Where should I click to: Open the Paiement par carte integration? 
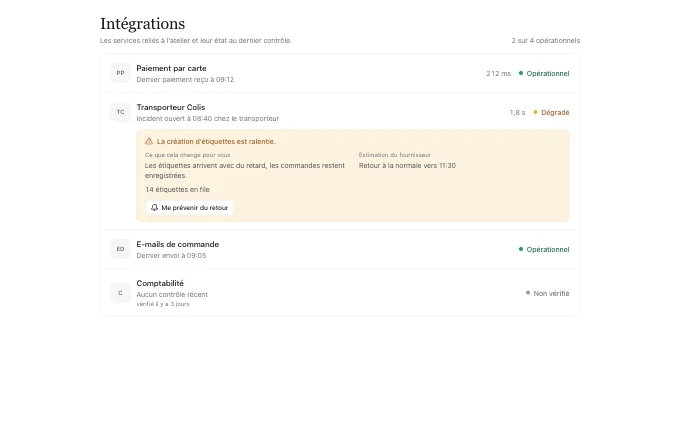point(340,73)
